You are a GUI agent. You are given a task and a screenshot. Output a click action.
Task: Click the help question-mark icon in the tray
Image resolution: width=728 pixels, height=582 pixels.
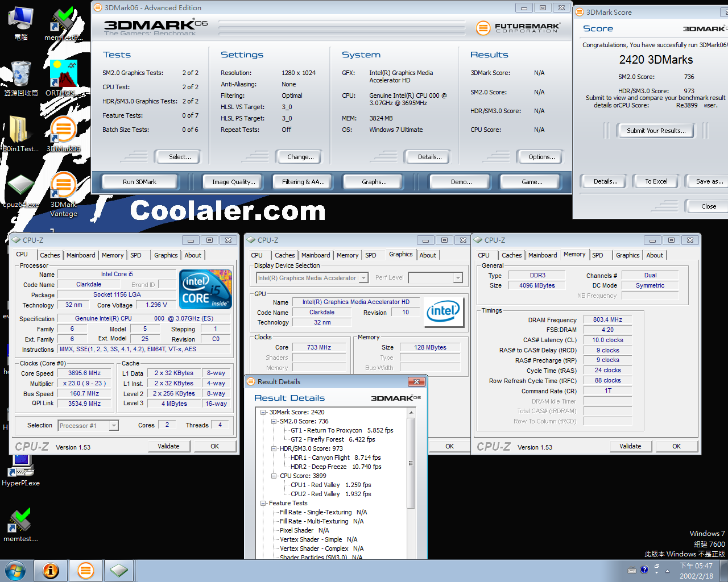[x=644, y=569]
